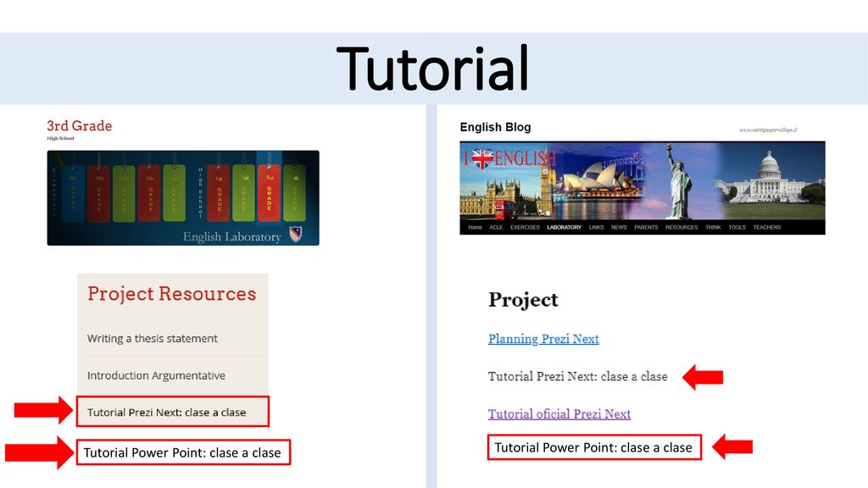
Task: Click the website URL above the blog banner
Action: (x=768, y=130)
